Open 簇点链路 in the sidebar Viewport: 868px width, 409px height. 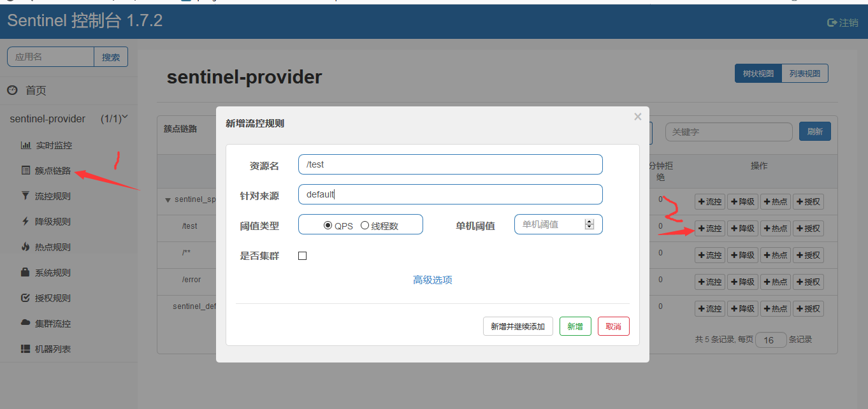pos(46,171)
